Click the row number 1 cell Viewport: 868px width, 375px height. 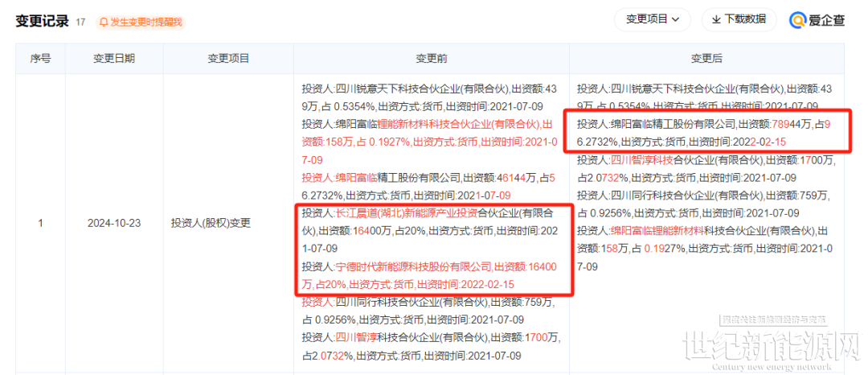tap(40, 223)
